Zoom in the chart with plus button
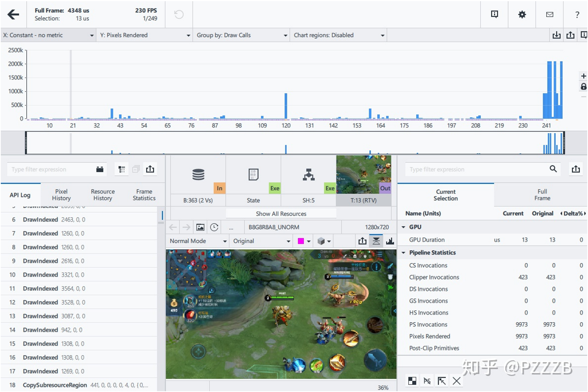 tap(583, 76)
